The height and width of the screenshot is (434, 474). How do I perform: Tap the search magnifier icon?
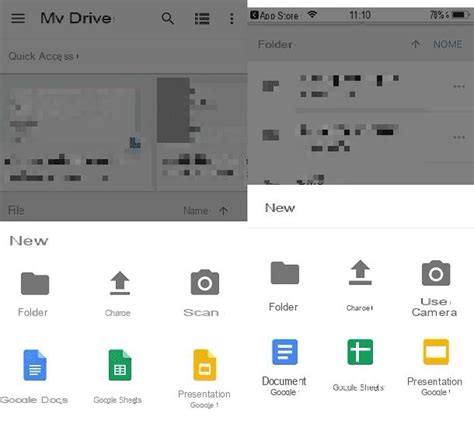168,18
